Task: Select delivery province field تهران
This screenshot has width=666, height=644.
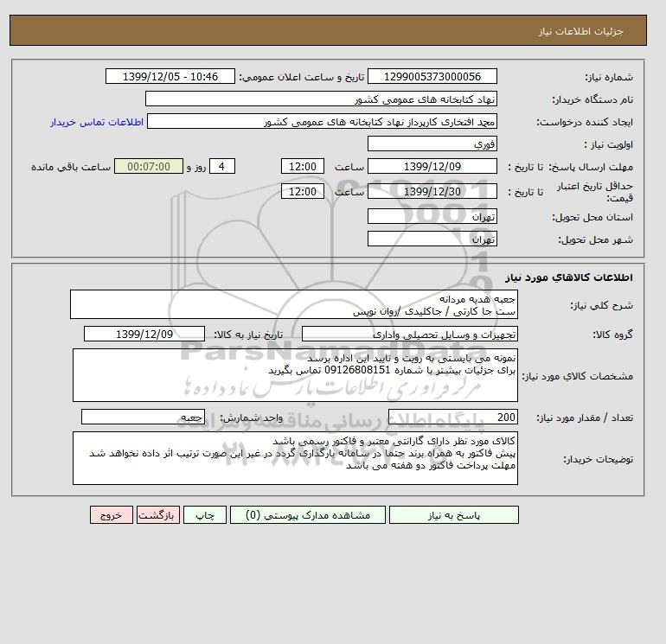Action: coord(432,216)
